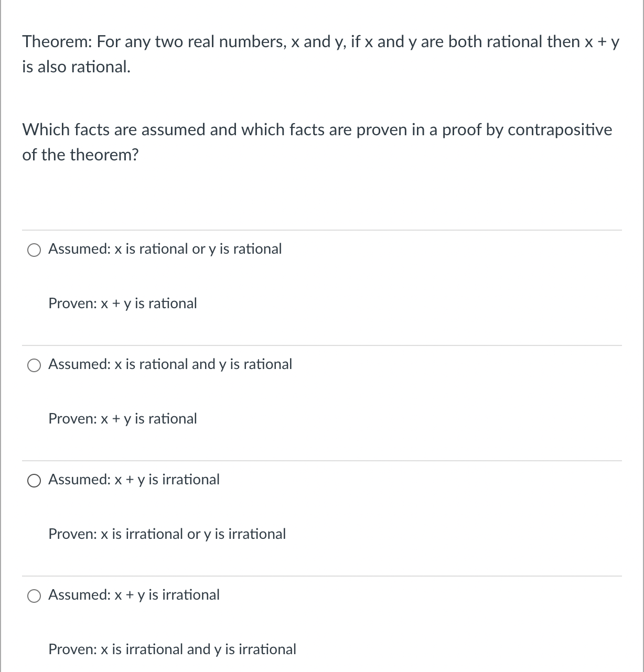Select radio button for third 'Assumed: x + y is irrational' option
The image size is (644, 672).
point(34,480)
